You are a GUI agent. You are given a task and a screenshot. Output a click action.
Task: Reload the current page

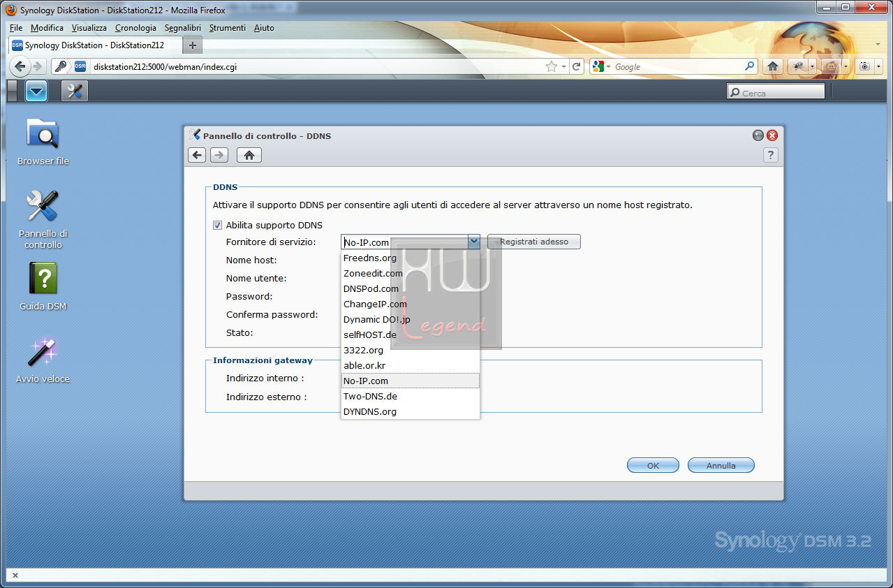[577, 66]
